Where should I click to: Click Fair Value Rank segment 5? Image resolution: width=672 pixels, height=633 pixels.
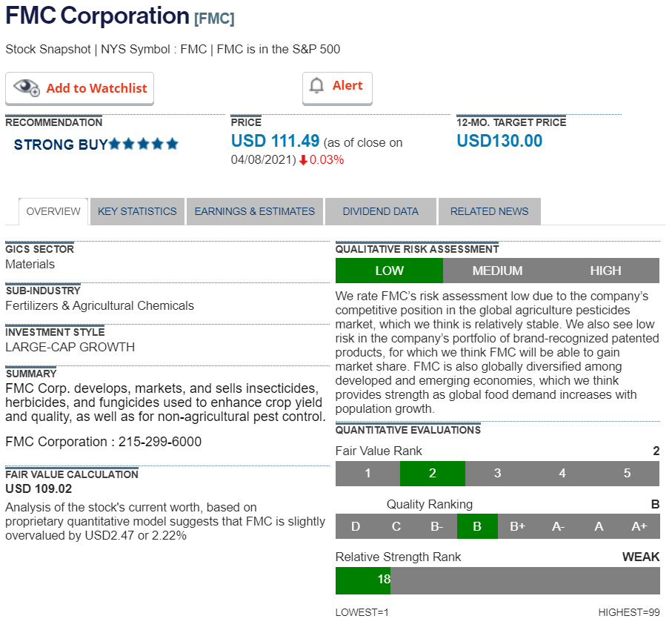click(x=627, y=473)
